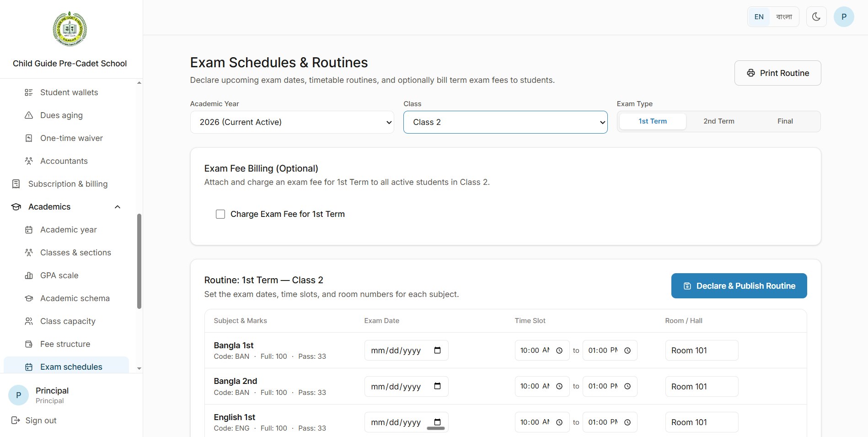Viewport: 868px width, 437px height.
Task: Click Room 101 field for English 1st
Action: 702,422
